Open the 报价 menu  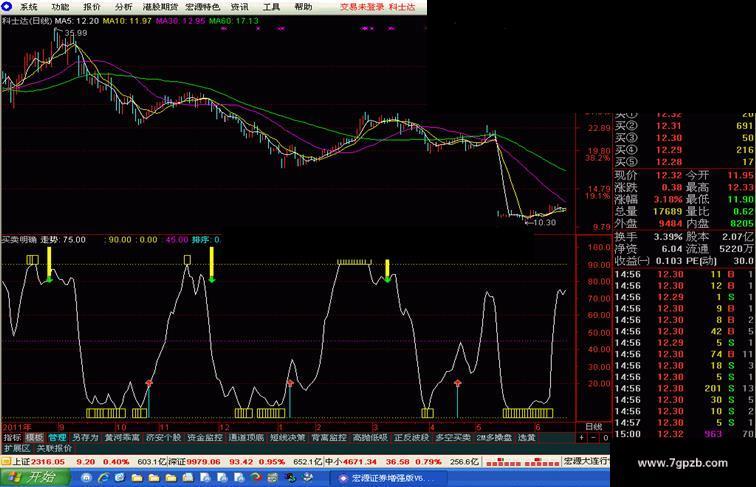[92, 7]
